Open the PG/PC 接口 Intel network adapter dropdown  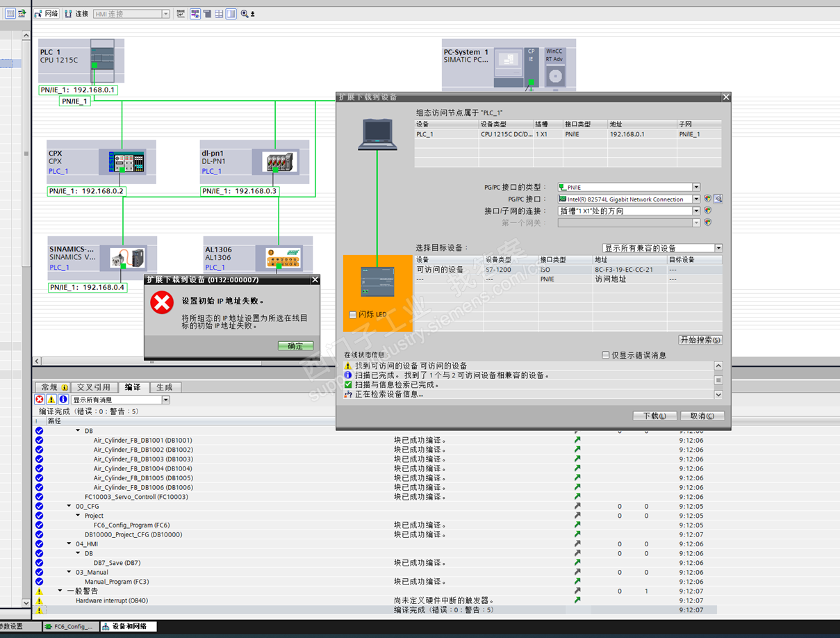[x=696, y=199]
